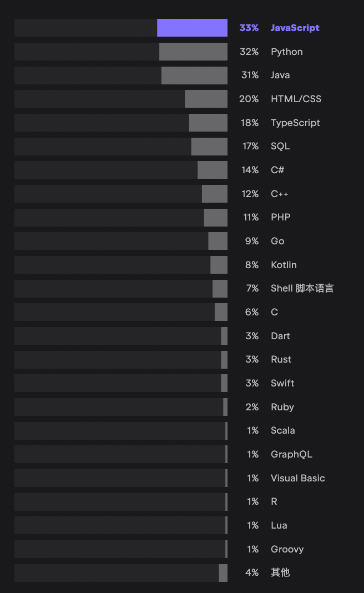Select the TypeScript label

(x=295, y=123)
